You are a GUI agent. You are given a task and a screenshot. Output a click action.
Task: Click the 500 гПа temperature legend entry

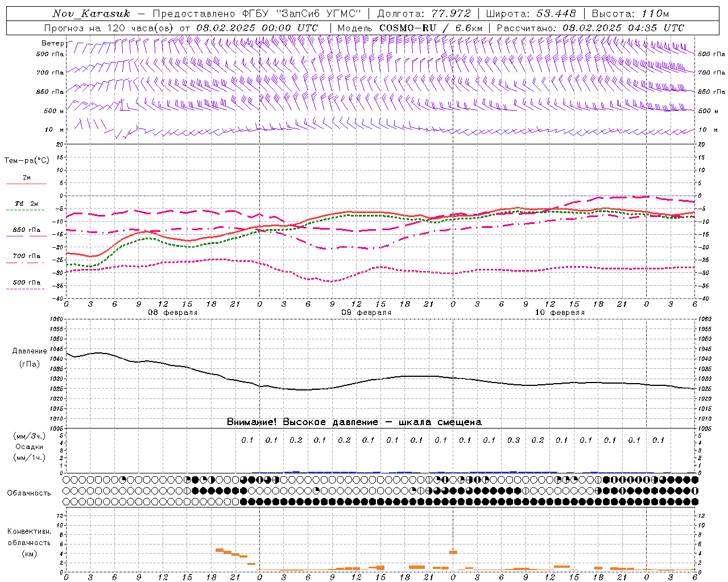click(x=27, y=282)
